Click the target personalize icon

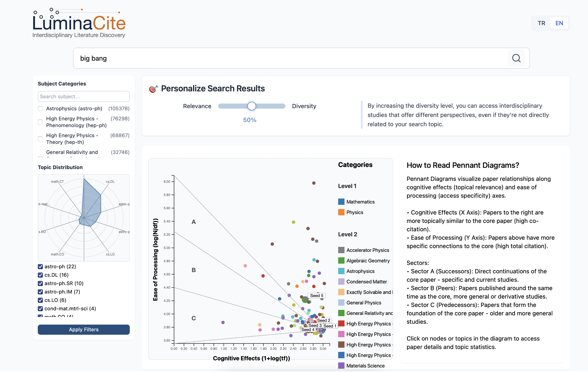(153, 89)
